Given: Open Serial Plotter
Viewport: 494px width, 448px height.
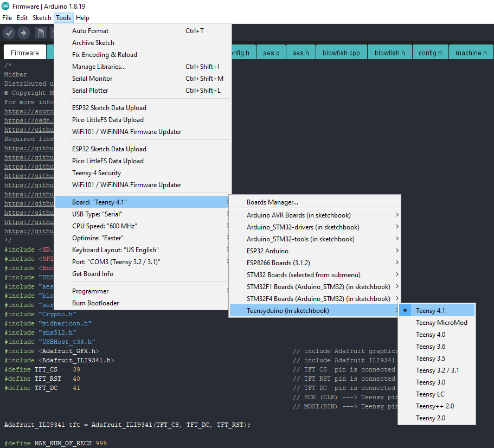Looking at the screenshot, I should tap(143, 91).
